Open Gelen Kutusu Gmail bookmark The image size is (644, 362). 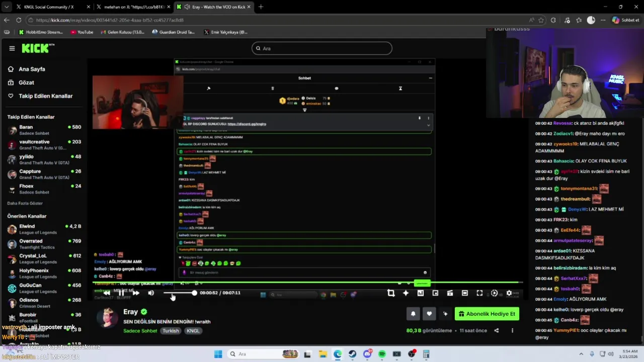pos(122,32)
